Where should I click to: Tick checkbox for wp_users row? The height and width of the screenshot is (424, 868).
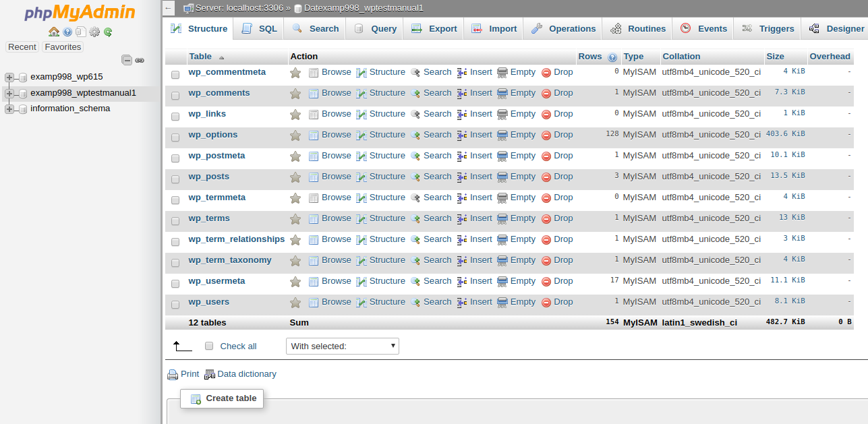pos(175,305)
